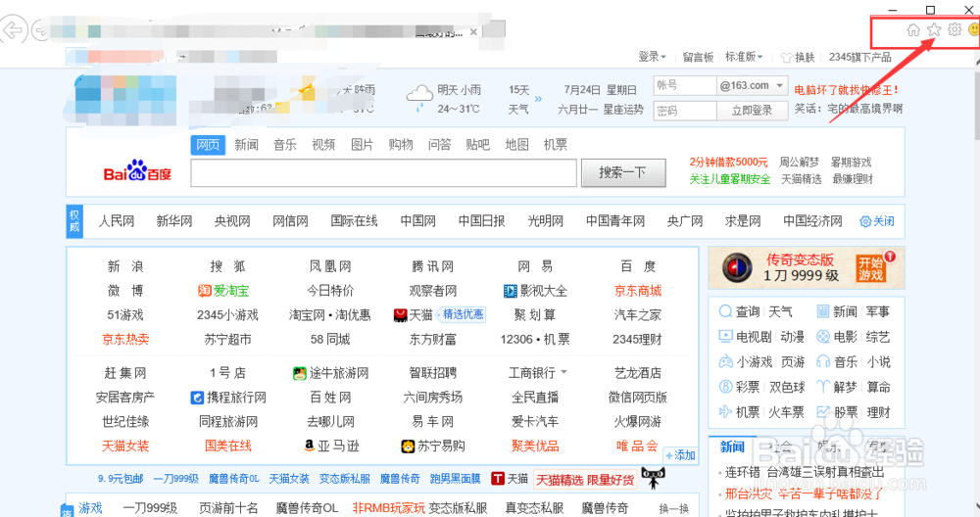Open 天猫 icon link
This screenshot has height=517, width=980.
click(414, 314)
